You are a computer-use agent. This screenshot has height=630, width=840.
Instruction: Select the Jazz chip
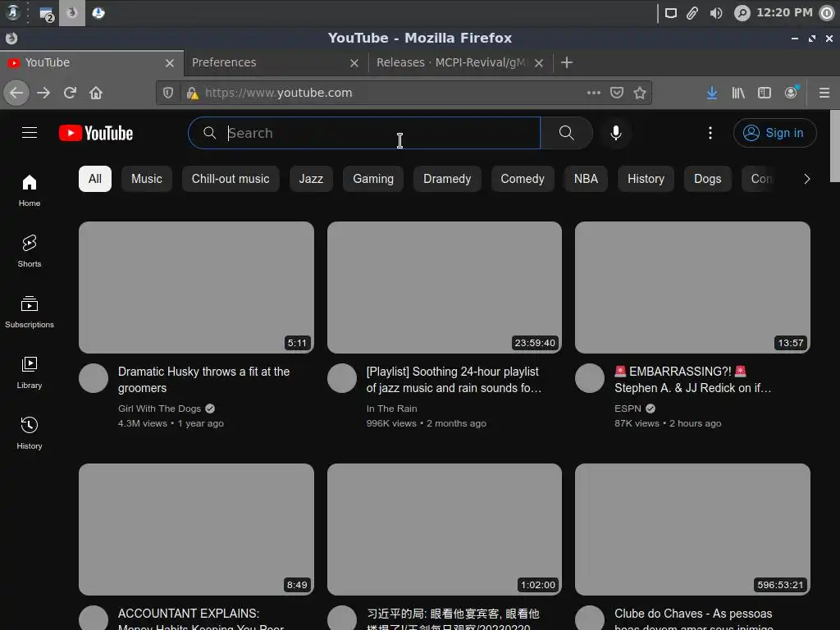(x=311, y=179)
